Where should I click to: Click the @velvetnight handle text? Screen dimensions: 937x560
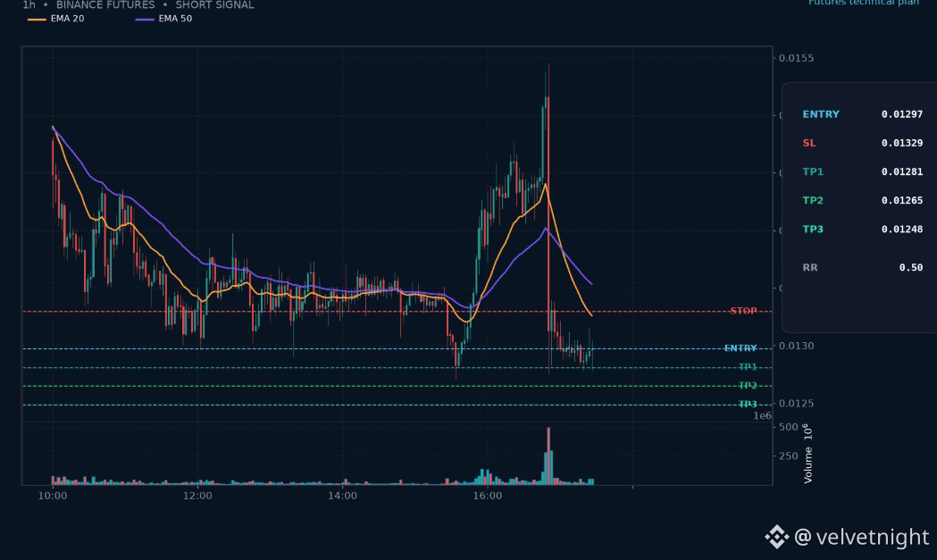coord(862,537)
